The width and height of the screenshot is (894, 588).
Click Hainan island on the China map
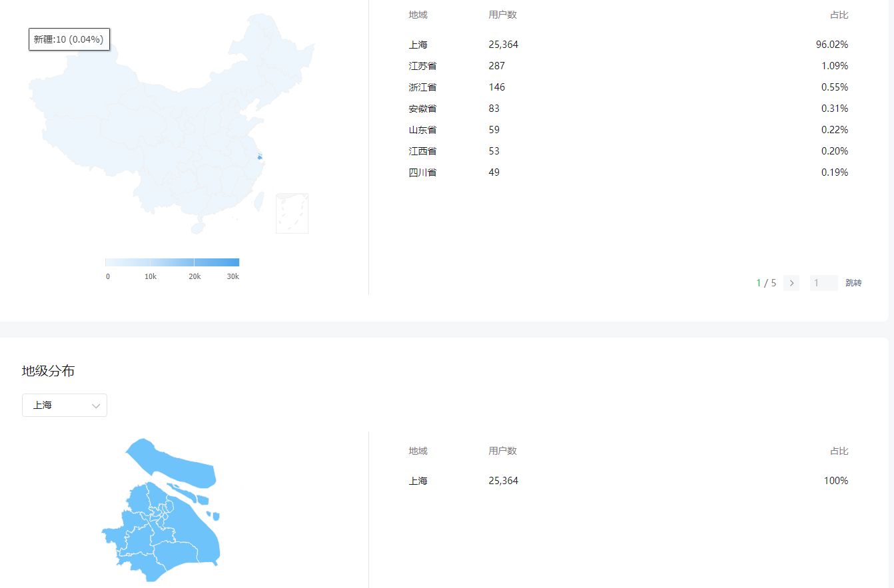197,228
